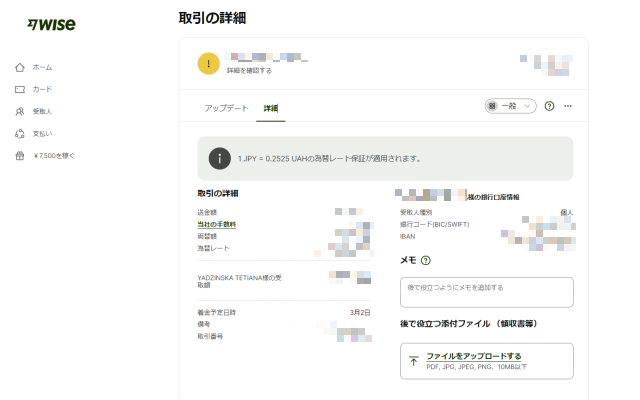640x400 pixels.
Task: Open the 当社の手数料 link
Action: 216,224
